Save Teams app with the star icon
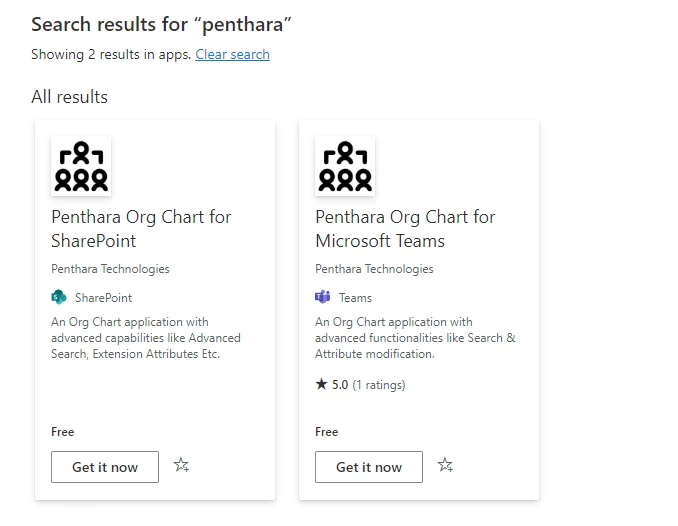The height and width of the screenshot is (526, 678). 445,465
